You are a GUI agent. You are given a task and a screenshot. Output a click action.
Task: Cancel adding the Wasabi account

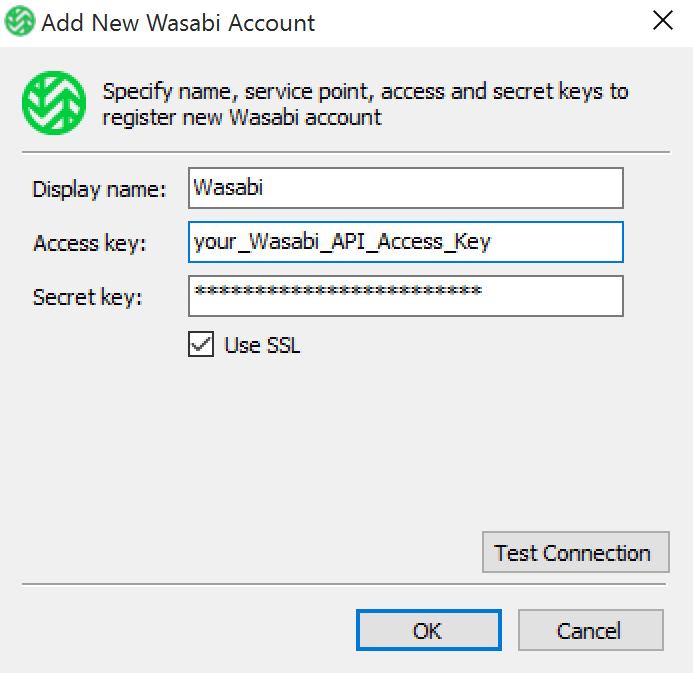tap(589, 631)
